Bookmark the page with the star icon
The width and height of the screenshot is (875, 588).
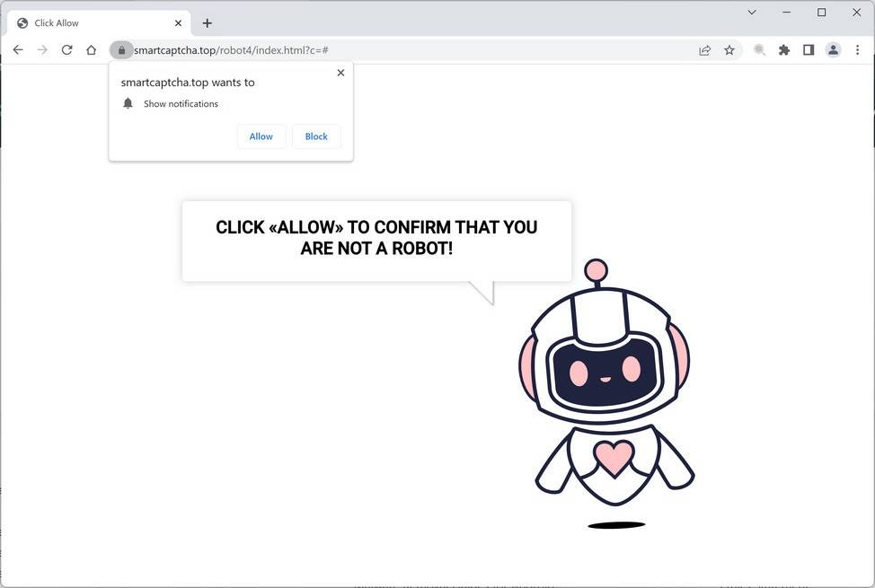729,49
